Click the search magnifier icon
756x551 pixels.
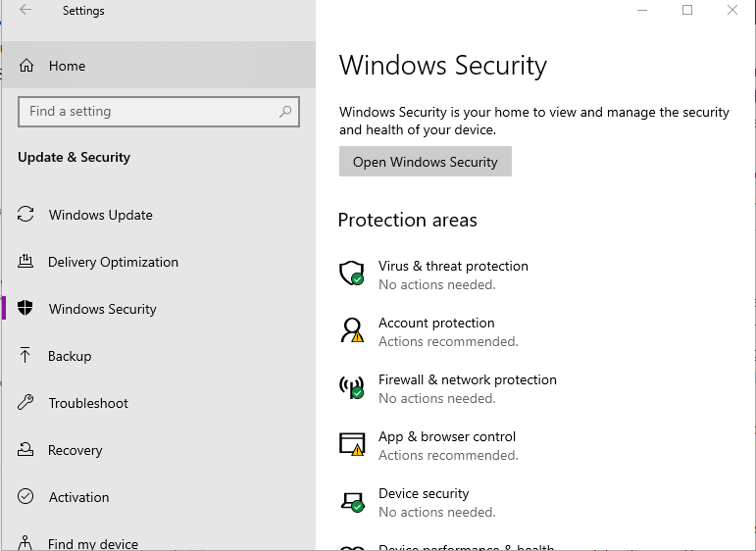click(x=285, y=112)
